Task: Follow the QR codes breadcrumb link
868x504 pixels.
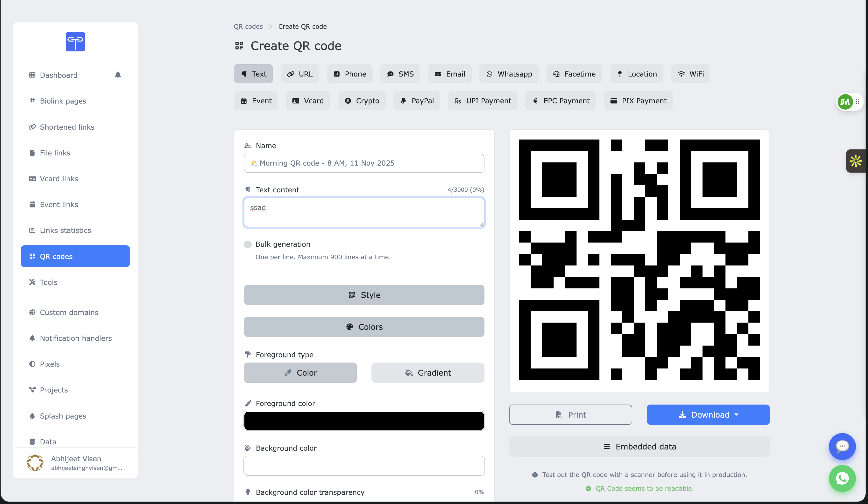Action: tap(248, 26)
